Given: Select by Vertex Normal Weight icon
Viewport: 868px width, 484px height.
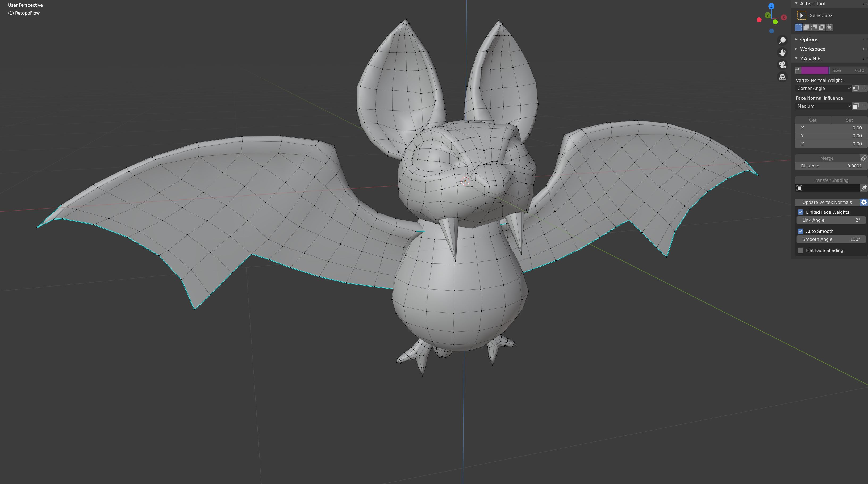Looking at the screenshot, I should tap(856, 88).
